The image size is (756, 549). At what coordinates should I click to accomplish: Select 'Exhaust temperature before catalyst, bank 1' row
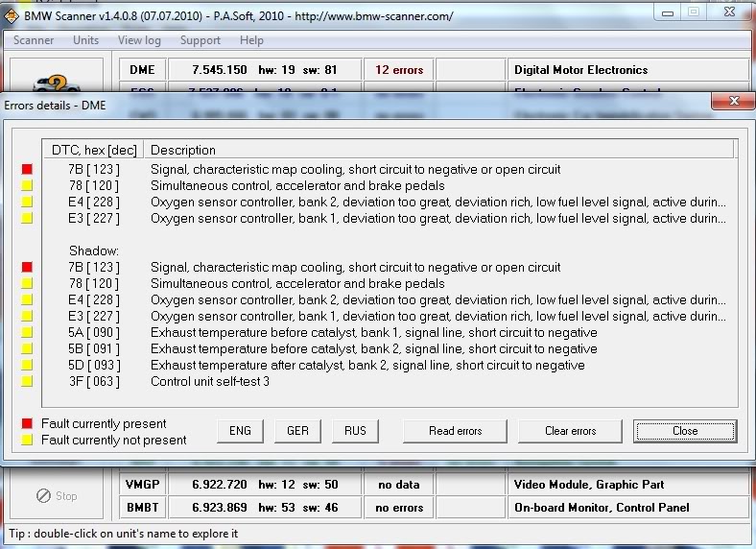373,333
